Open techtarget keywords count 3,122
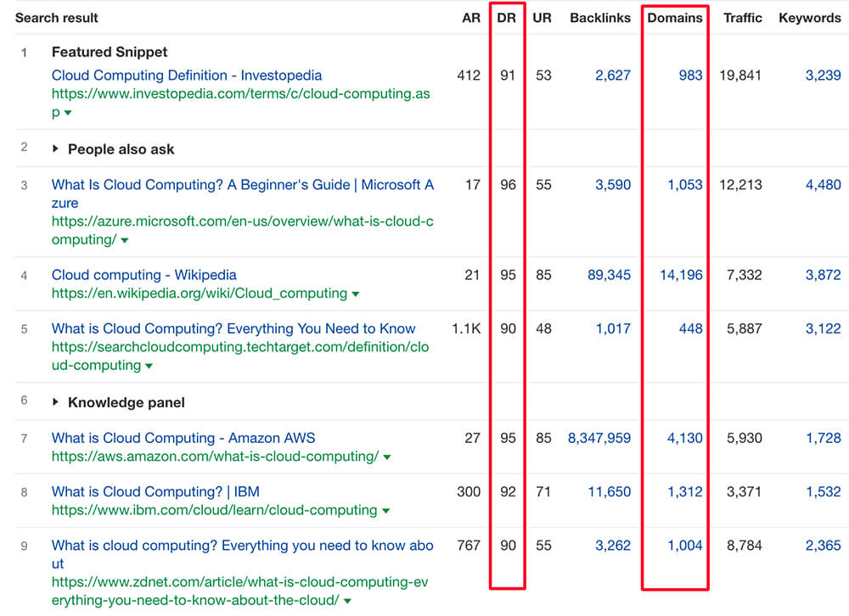 click(823, 328)
